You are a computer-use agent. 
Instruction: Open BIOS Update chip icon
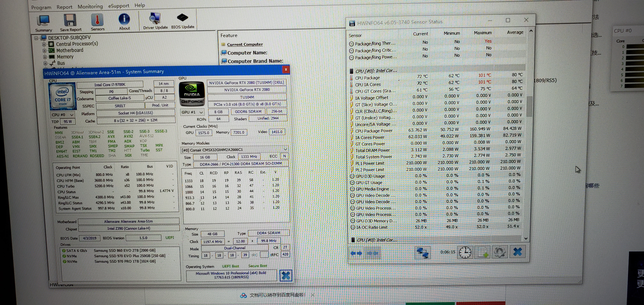coord(183,20)
